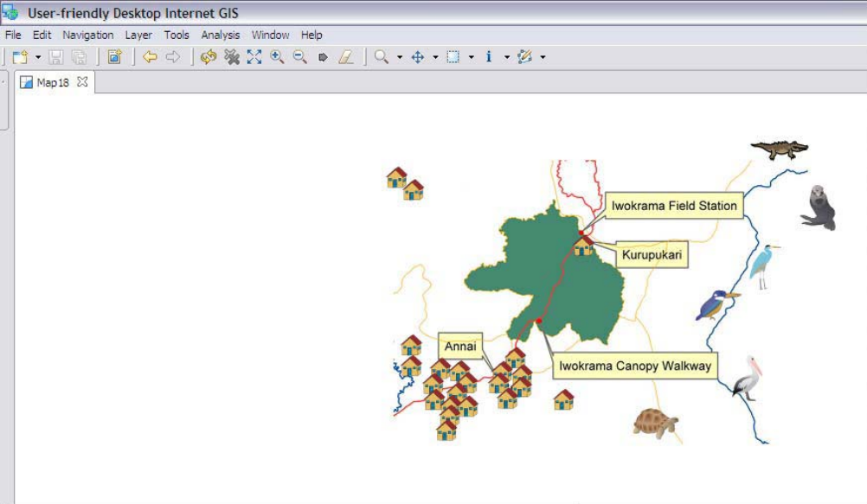Click the New project icon in toolbar
This screenshot has height=504, width=867.
20,57
